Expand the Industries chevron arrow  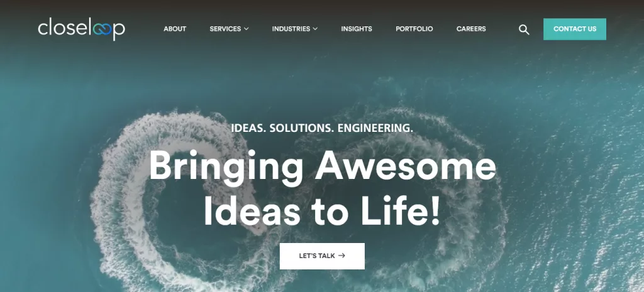[x=315, y=29]
